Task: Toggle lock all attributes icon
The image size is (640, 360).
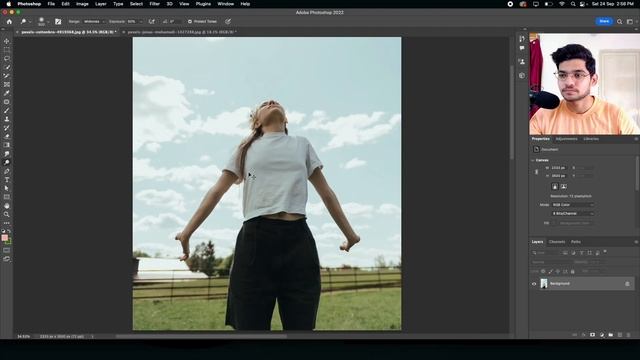Action: point(573,271)
